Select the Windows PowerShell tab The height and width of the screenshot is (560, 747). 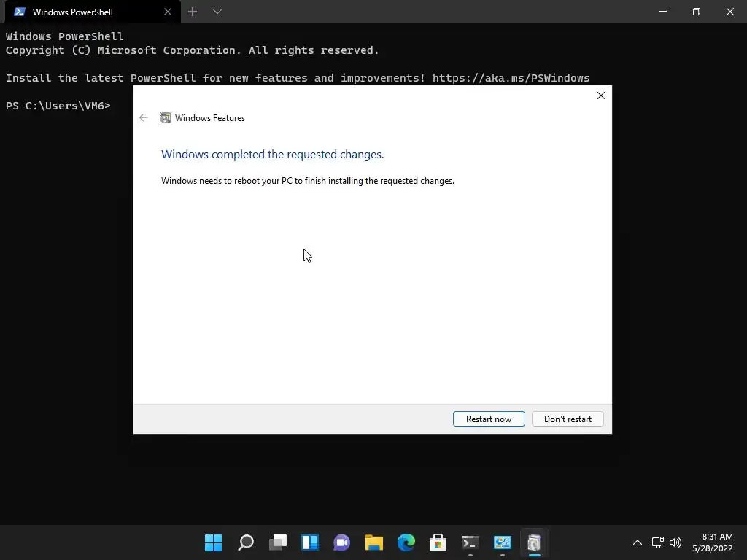pos(93,12)
